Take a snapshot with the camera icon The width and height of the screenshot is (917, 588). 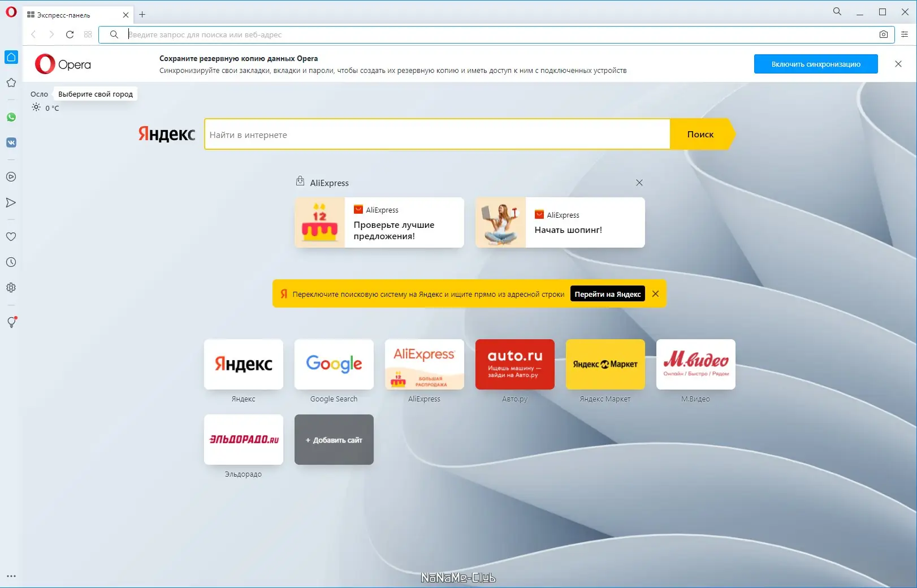pyautogui.click(x=884, y=34)
